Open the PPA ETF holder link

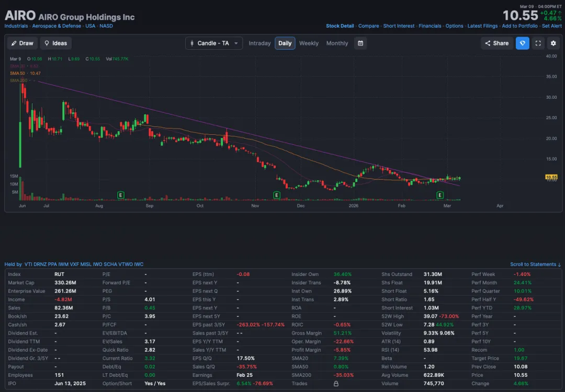point(53,264)
